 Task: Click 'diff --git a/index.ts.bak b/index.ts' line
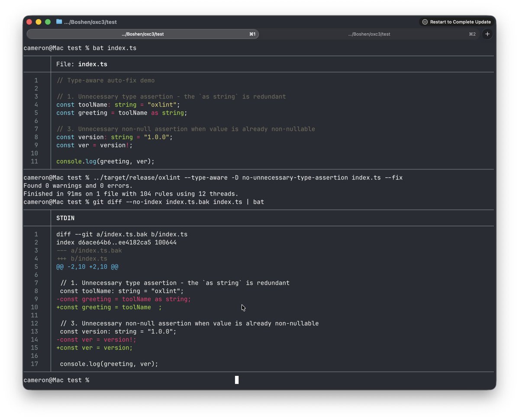pos(122,234)
